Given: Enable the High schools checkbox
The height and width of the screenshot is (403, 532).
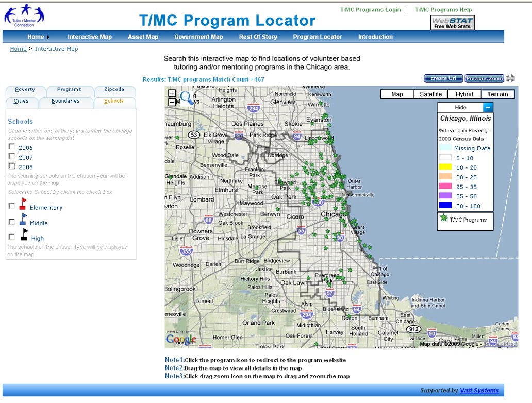Looking at the screenshot, I should pyautogui.click(x=12, y=237).
